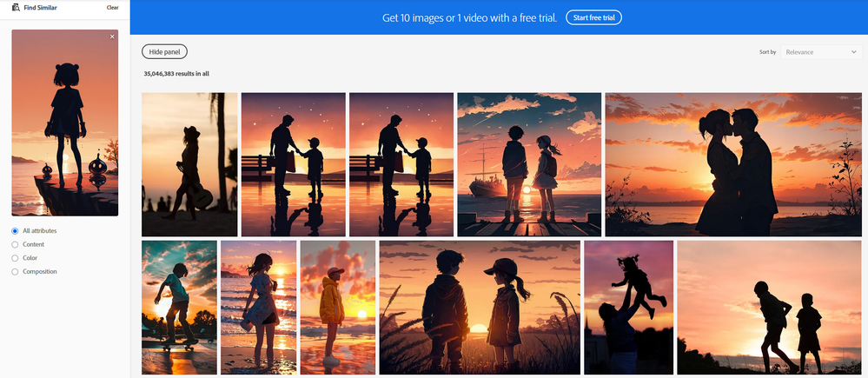Image resolution: width=868 pixels, height=378 pixels.
Task: Remove the reference image with the X icon
Action: (x=112, y=37)
